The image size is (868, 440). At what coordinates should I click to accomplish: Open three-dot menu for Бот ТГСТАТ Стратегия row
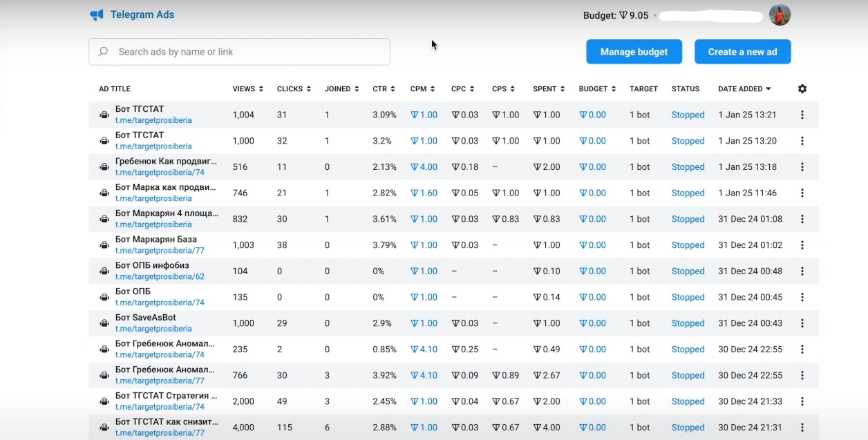point(802,401)
